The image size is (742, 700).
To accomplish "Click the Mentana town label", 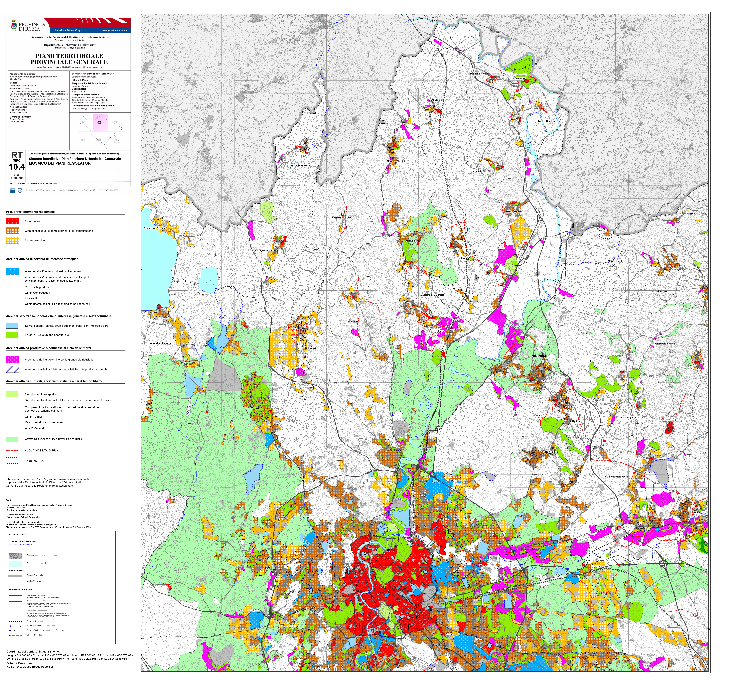I will tap(575, 421).
